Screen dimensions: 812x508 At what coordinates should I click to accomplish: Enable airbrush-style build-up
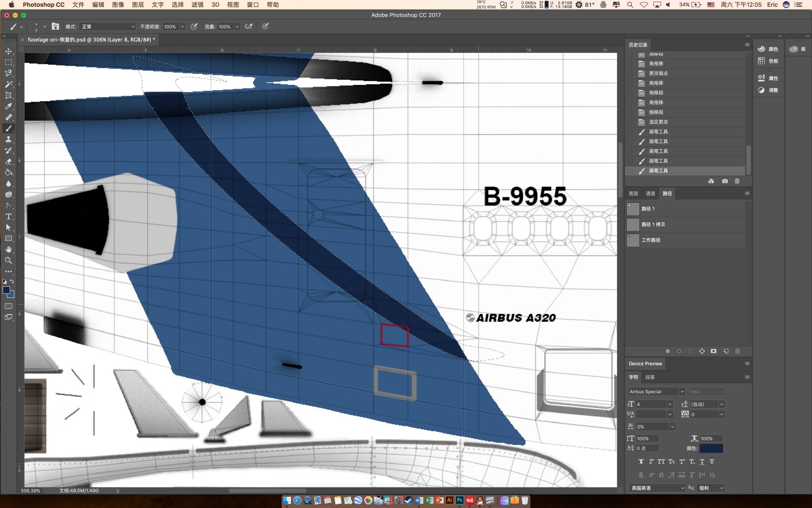click(x=249, y=27)
